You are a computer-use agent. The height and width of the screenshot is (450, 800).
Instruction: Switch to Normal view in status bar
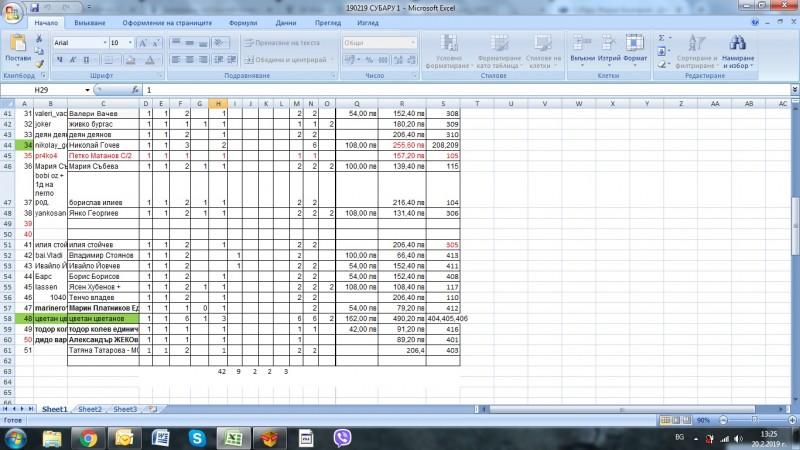coord(665,420)
